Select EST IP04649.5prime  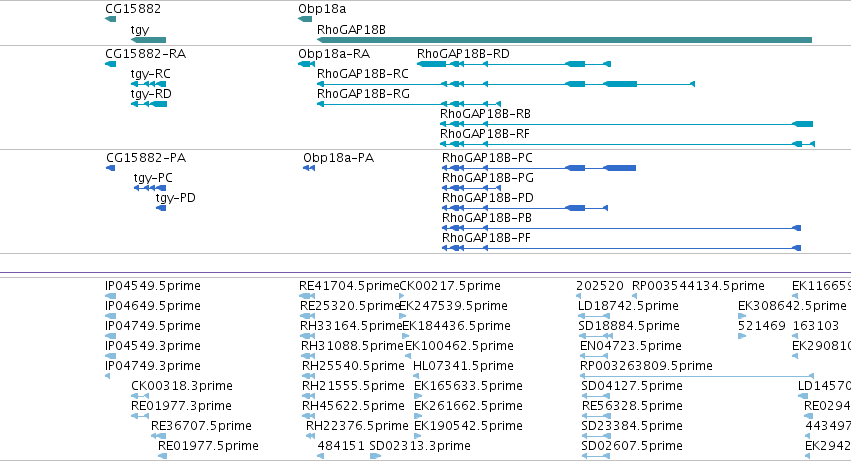[153, 306]
